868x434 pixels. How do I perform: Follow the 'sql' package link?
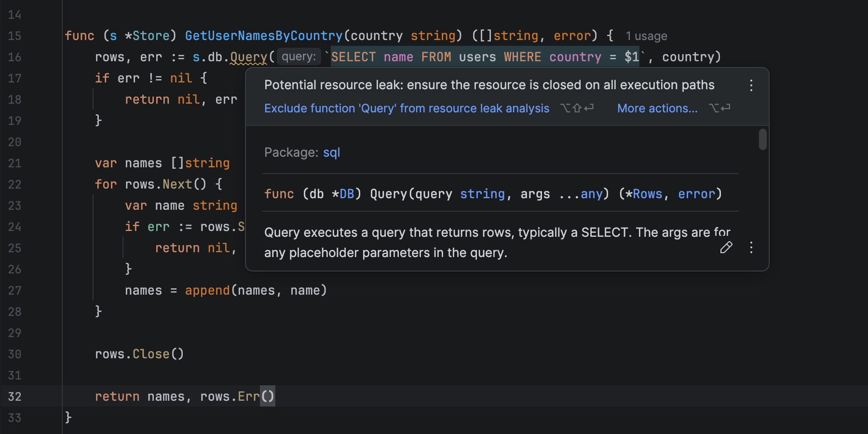pos(331,153)
